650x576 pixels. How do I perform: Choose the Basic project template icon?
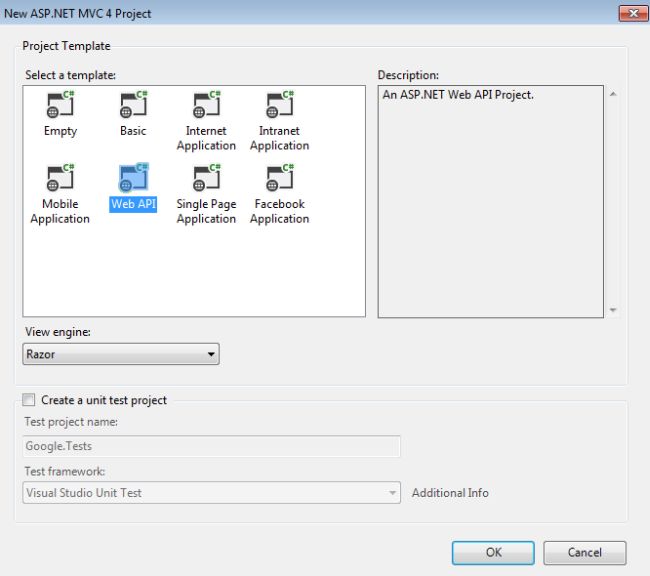point(133,105)
